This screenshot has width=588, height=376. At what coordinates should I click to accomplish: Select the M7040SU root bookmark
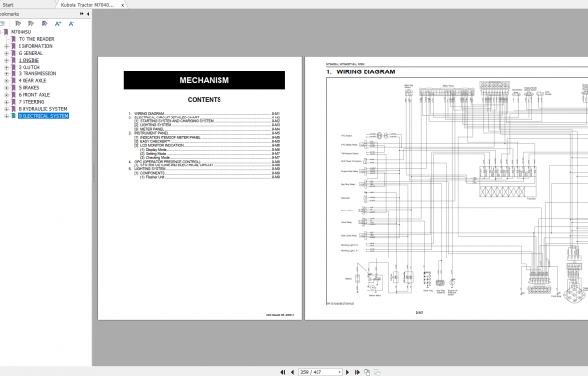coord(22,32)
